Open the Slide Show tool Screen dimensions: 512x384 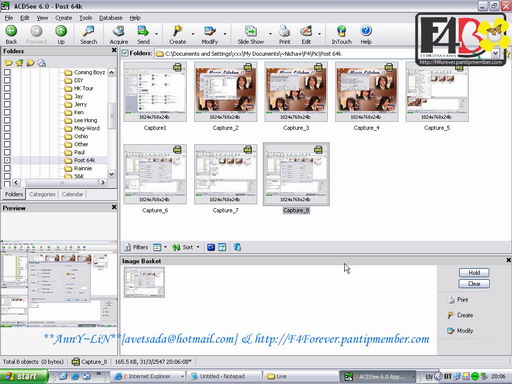[251, 31]
